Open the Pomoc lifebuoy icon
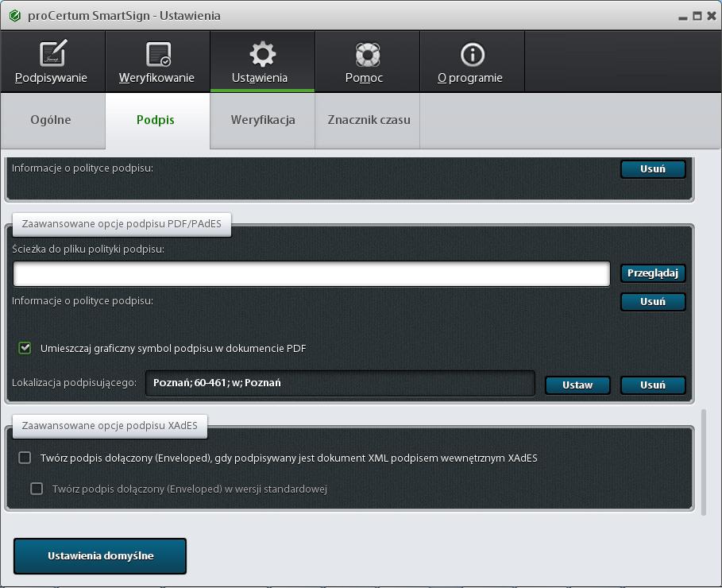The image size is (722, 588). [x=367, y=54]
